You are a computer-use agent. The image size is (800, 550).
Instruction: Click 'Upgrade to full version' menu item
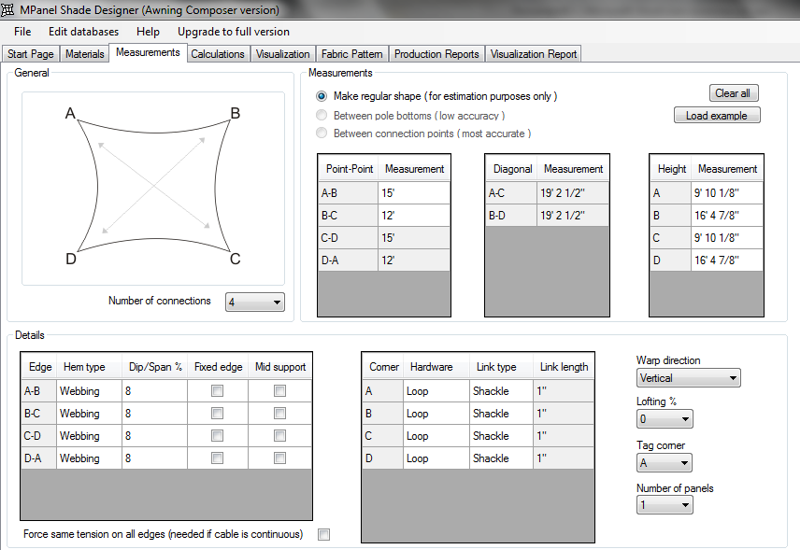coord(233,32)
